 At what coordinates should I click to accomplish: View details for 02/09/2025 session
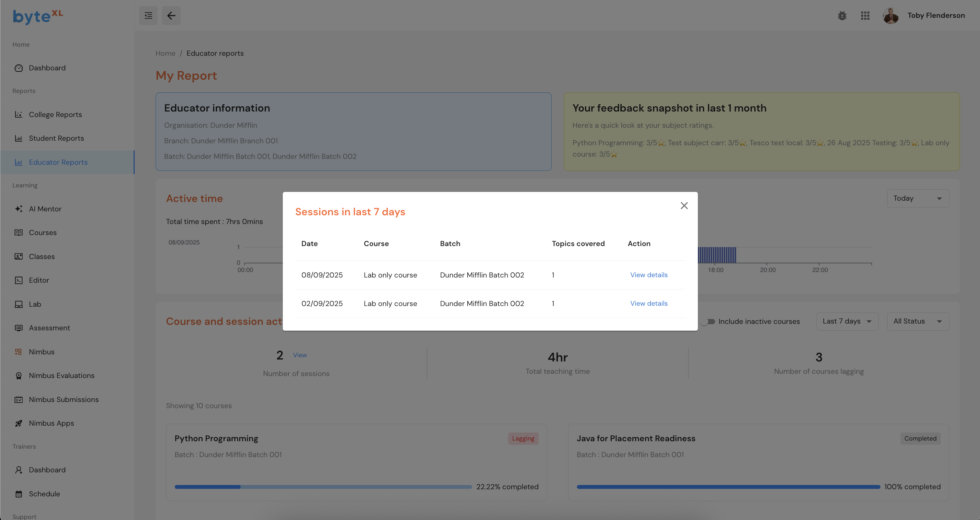pyautogui.click(x=649, y=303)
